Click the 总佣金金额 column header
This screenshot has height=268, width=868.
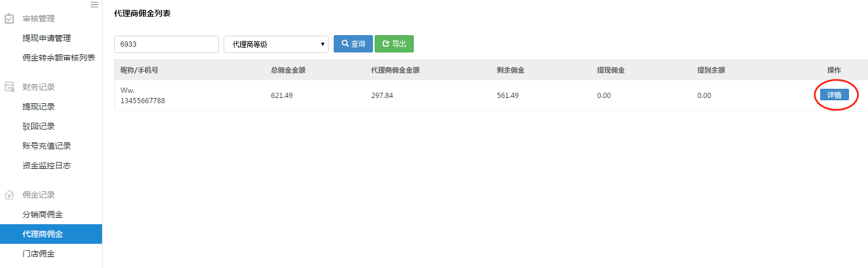click(x=288, y=70)
